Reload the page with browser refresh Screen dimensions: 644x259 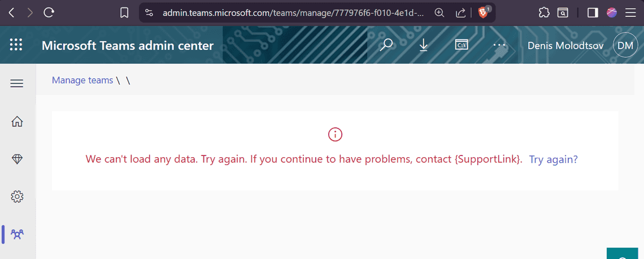pos(49,12)
